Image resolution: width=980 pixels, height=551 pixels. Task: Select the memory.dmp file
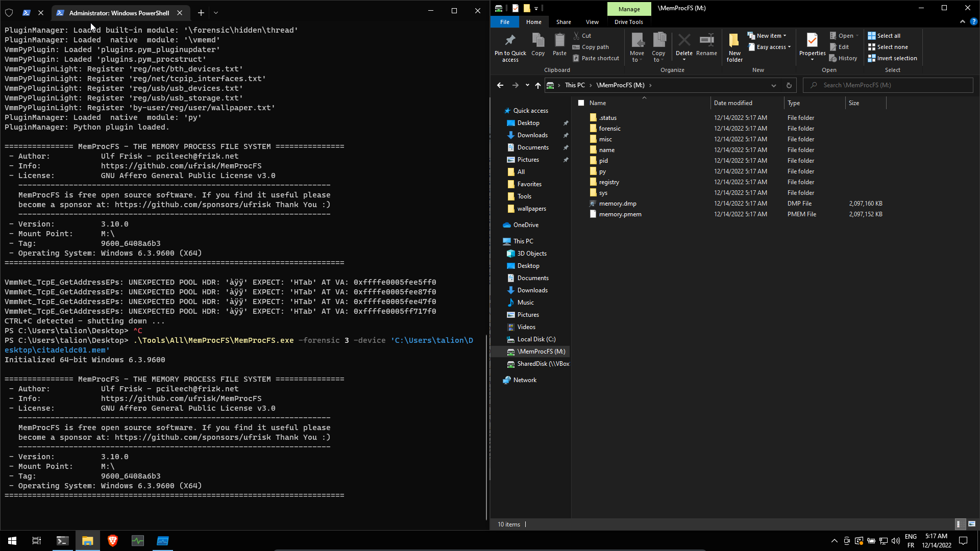click(x=618, y=204)
